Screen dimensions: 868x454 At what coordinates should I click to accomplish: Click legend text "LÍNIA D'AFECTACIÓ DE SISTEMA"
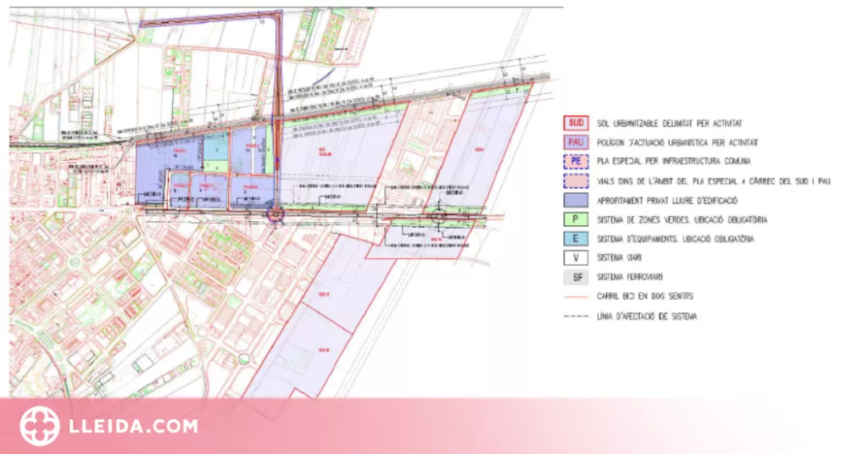click(647, 317)
